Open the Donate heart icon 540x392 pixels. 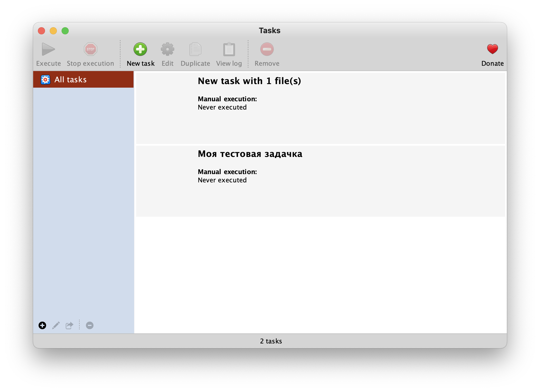coord(493,49)
